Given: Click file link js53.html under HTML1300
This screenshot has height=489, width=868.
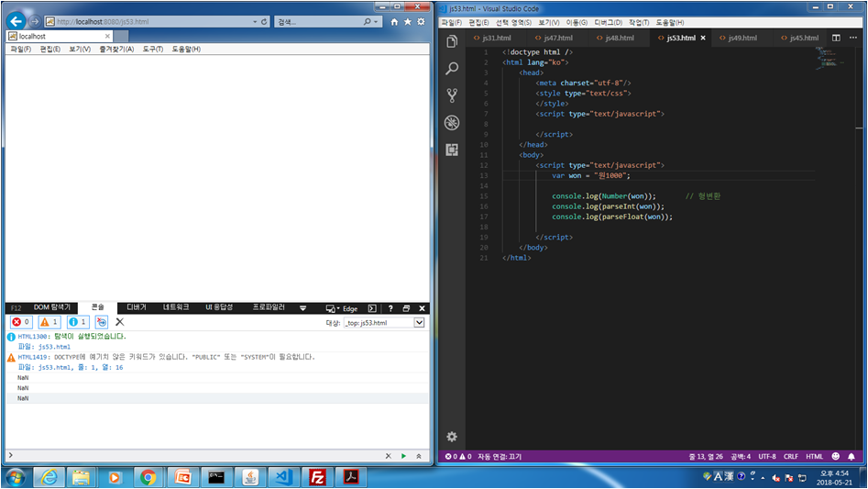Looking at the screenshot, I should (54, 347).
